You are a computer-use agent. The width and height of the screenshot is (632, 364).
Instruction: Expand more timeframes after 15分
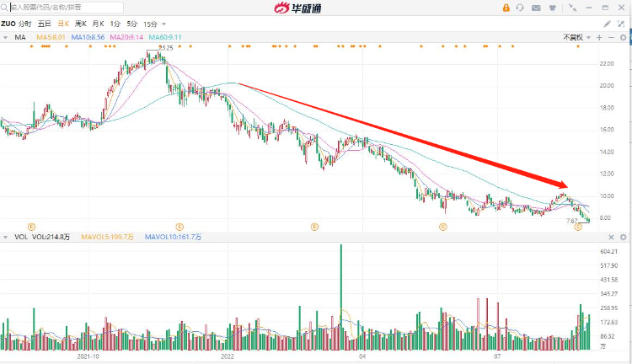[x=163, y=24]
